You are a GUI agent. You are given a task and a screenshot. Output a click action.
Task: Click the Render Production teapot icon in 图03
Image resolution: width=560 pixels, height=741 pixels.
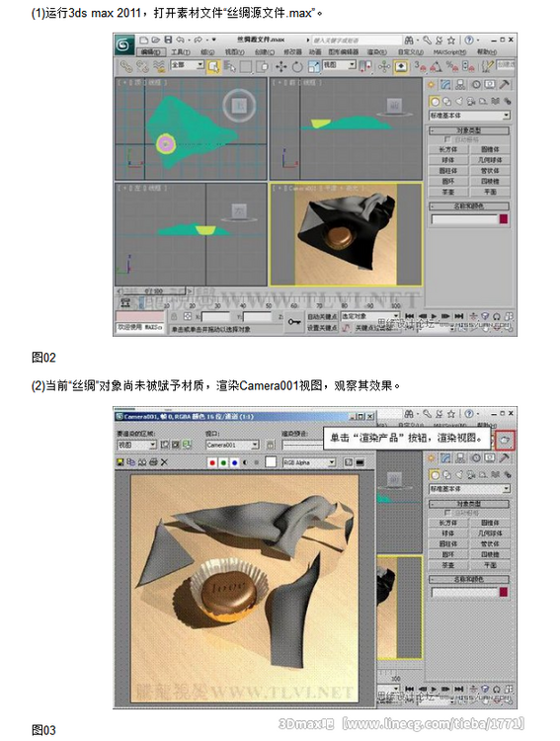pos(505,441)
